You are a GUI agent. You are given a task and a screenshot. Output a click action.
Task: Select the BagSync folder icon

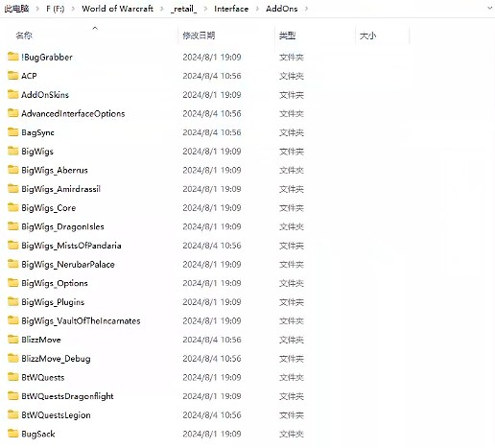click(x=12, y=132)
